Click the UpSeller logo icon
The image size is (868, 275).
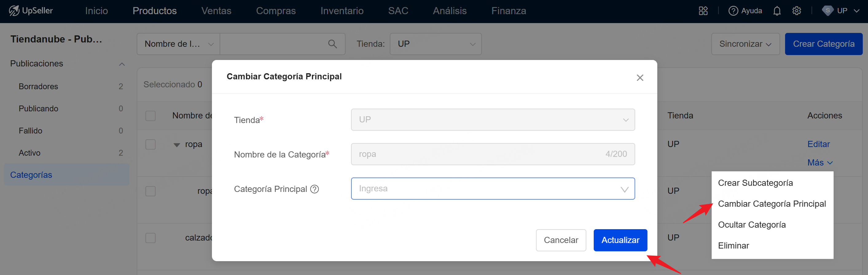pos(14,11)
